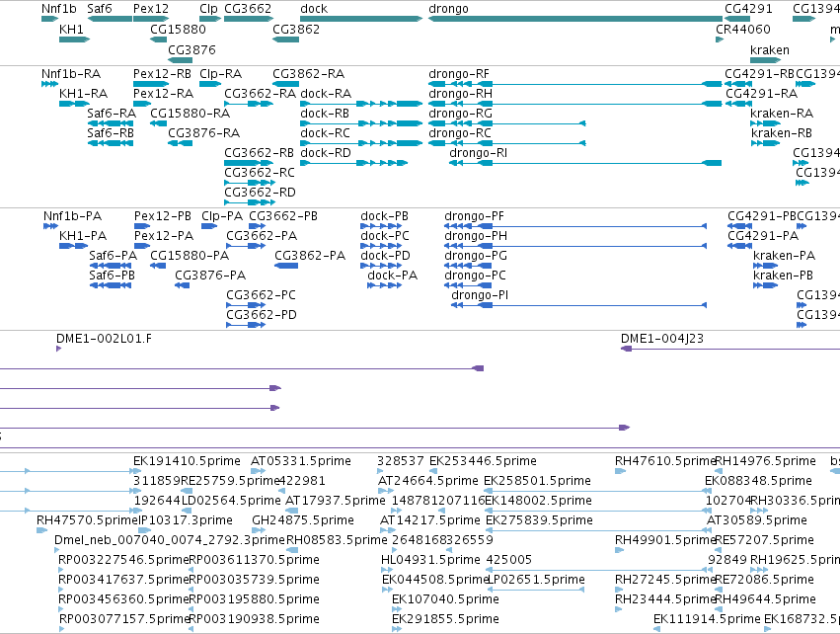Click the Saf6-PB protein feature

pos(111,285)
